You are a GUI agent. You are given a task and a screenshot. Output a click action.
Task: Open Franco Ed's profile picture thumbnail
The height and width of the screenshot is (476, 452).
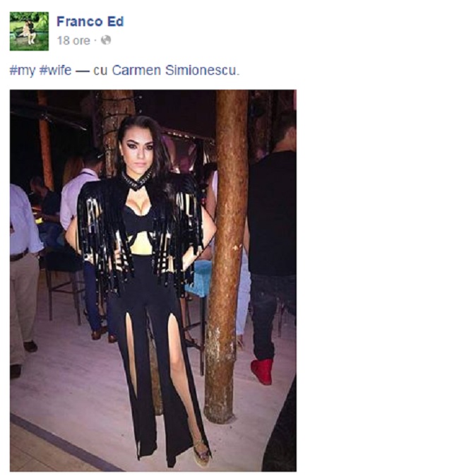[x=29, y=31]
